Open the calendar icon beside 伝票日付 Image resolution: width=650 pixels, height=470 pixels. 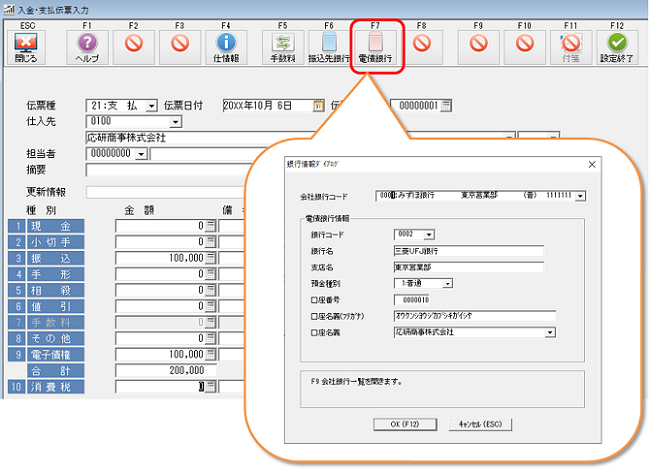(x=319, y=105)
